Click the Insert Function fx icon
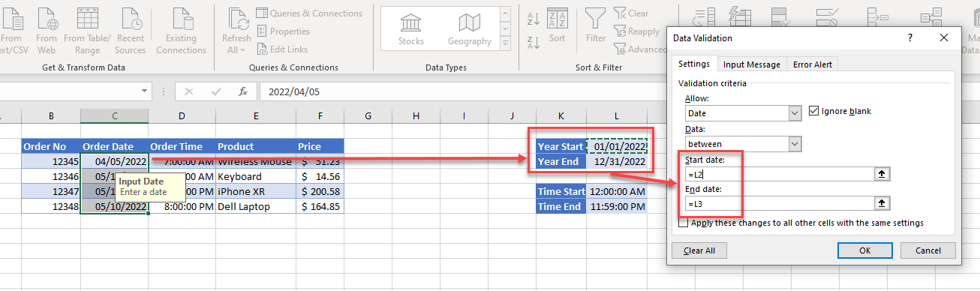Image resolution: width=980 pixels, height=291 pixels. (243, 91)
